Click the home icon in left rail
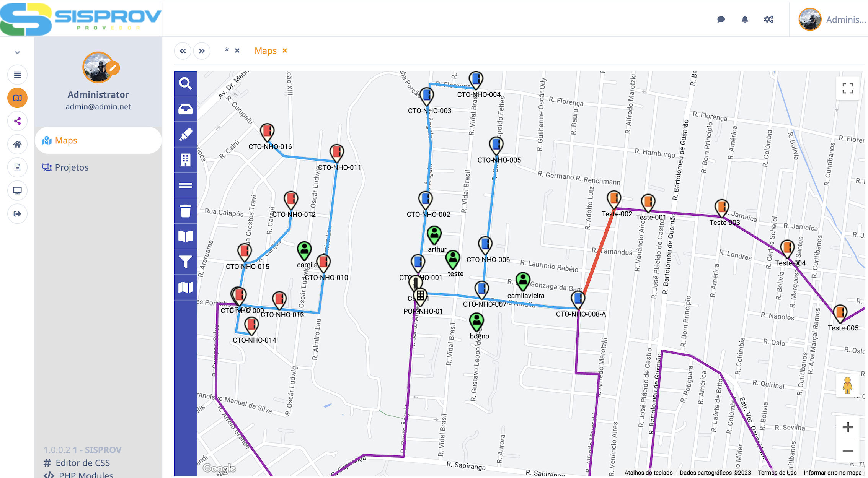 [17, 144]
